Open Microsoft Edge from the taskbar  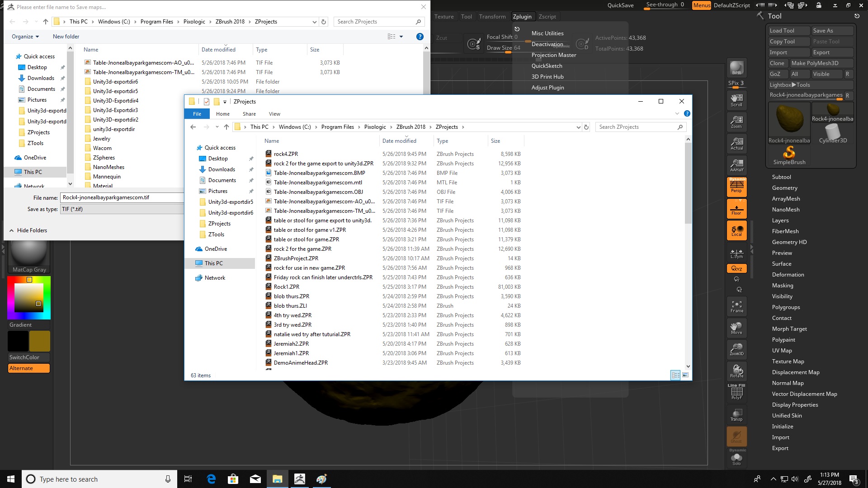[211, 479]
